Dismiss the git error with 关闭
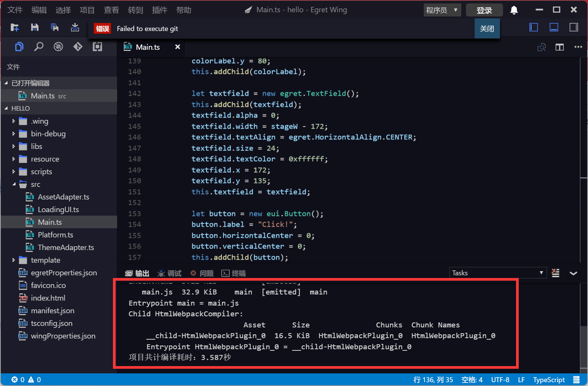Screen dimensions: 588x386 [x=487, y=28]
